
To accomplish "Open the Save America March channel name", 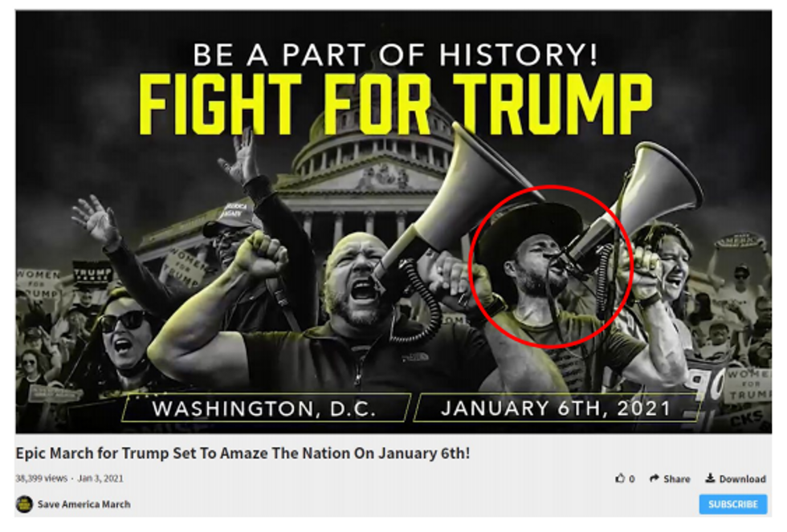I will coord(84,504).
